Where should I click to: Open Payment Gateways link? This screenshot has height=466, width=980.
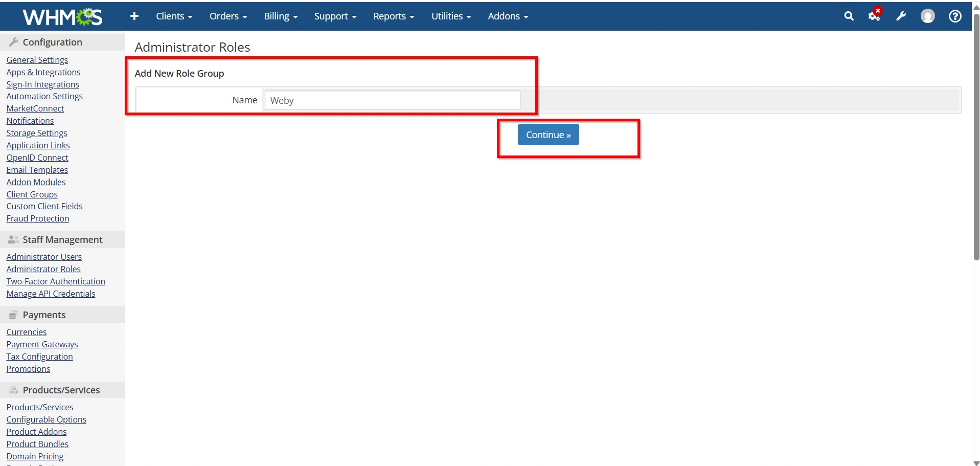(x=42, y=344)
